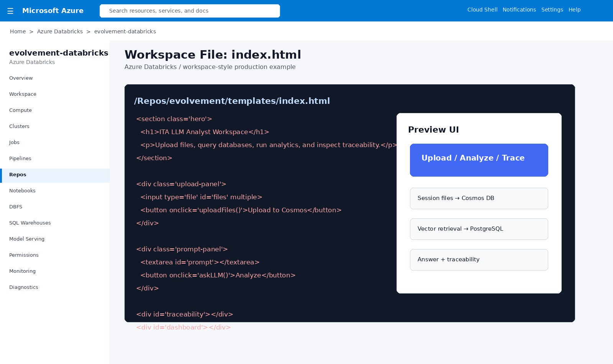
Task: Click the input type='file' code line
Action: pos(201,197)
